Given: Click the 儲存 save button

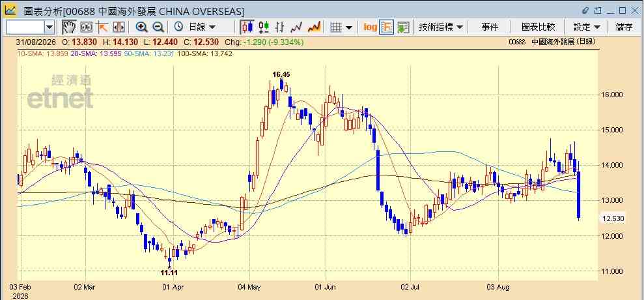Looking at the screenshot, I should (624, 27).
